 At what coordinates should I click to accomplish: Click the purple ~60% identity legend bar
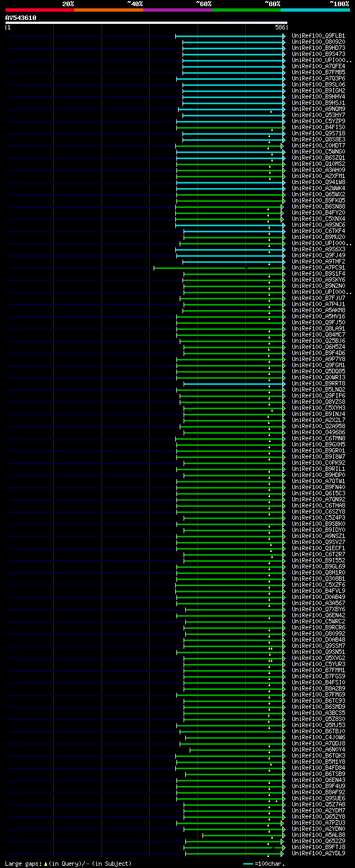click(x=177, y=9)
